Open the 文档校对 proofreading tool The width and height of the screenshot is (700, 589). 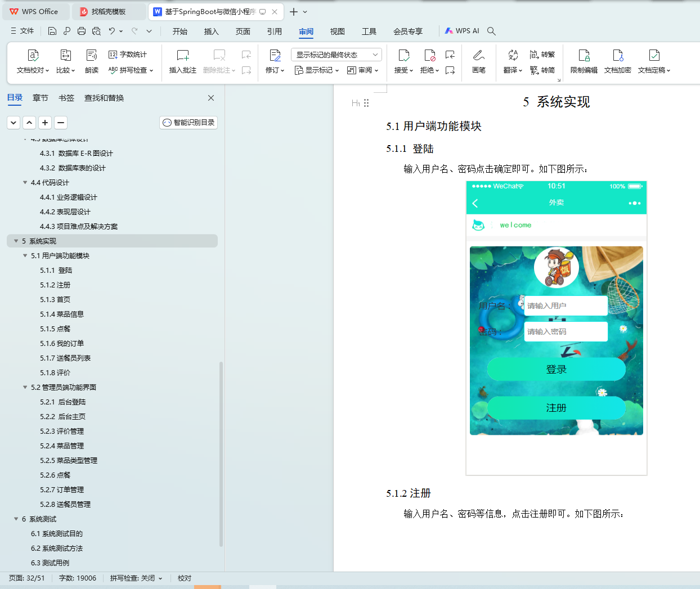coord(33,62)
